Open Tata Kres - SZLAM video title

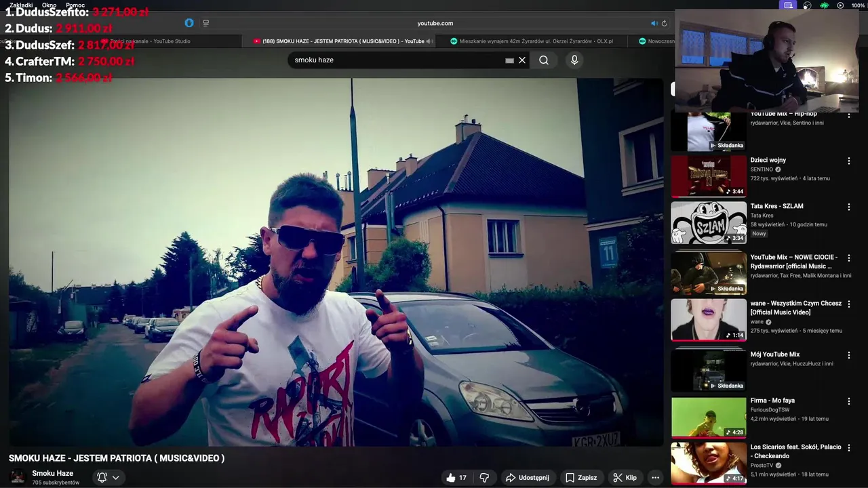point(776,206)
